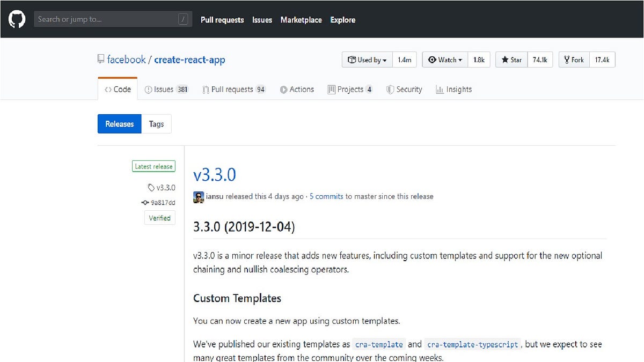Open the 5 commits link
This screenshot has width=644, height=362.
[x=326, y=196]
